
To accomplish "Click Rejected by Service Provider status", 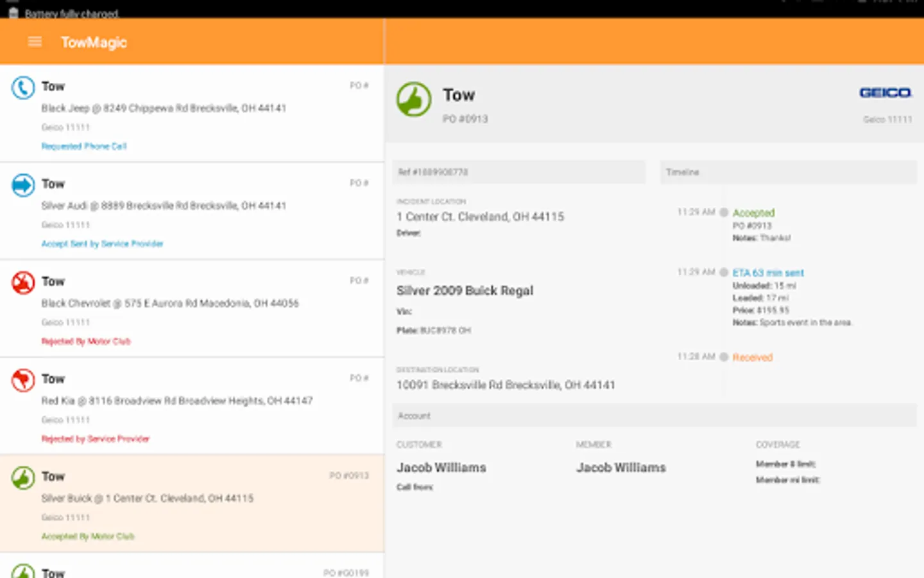I will coord(96,439).
